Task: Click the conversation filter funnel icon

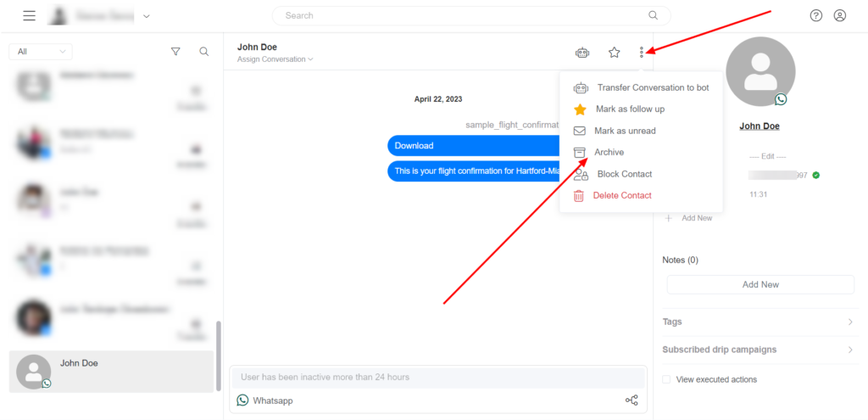Action: (175, 52)
